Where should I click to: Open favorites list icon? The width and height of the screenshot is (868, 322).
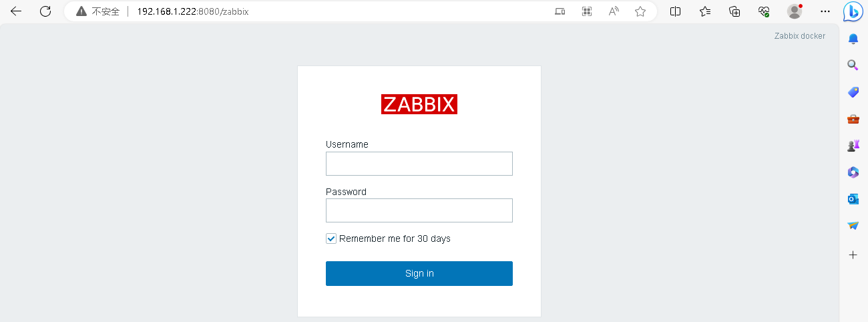(705, 11)
